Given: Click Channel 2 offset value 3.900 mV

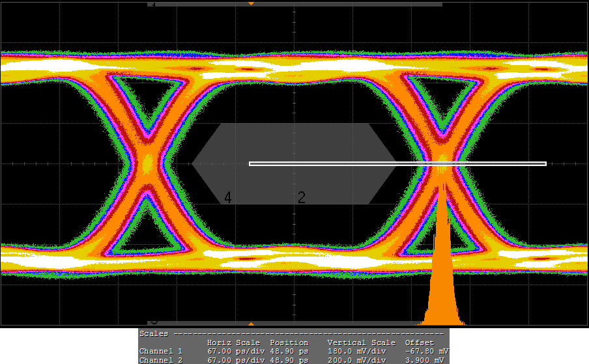Looking at the screenshot, I should (x=425, y=359).
